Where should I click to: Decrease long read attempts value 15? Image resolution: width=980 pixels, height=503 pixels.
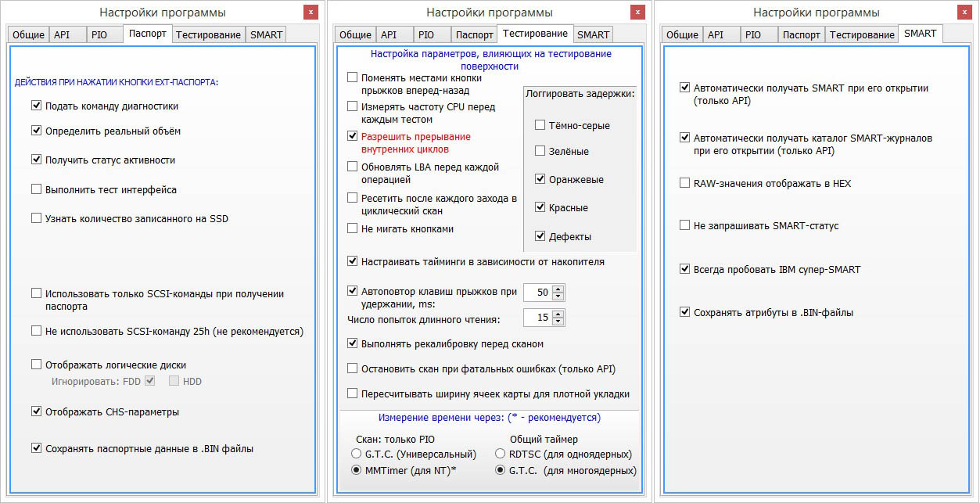coord(558,322)
